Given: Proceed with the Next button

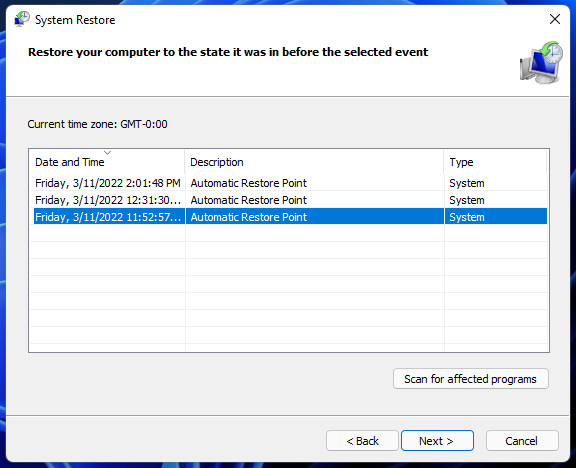Looking at the screenshot, I should point(437,440).
